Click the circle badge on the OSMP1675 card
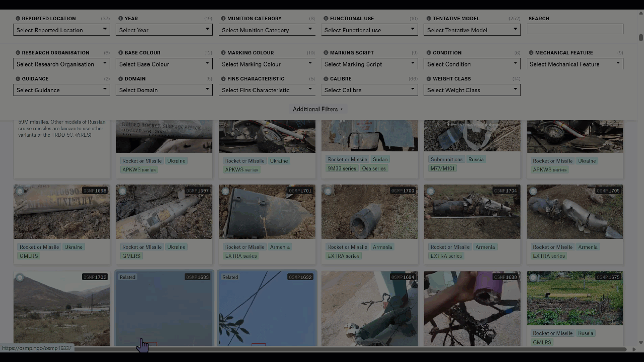Viewport: 644px width, 362px height. [533, 278]
